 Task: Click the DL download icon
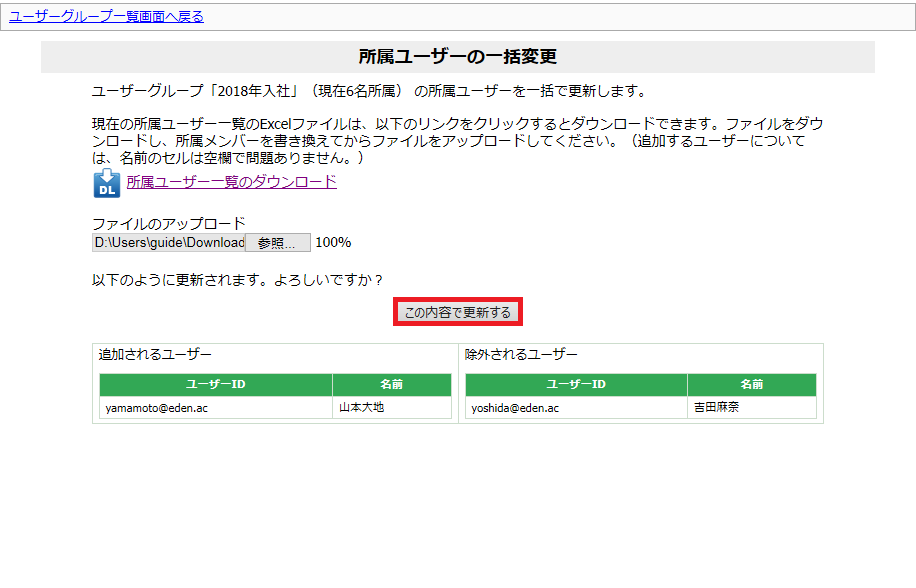click(x=106, y=183)
